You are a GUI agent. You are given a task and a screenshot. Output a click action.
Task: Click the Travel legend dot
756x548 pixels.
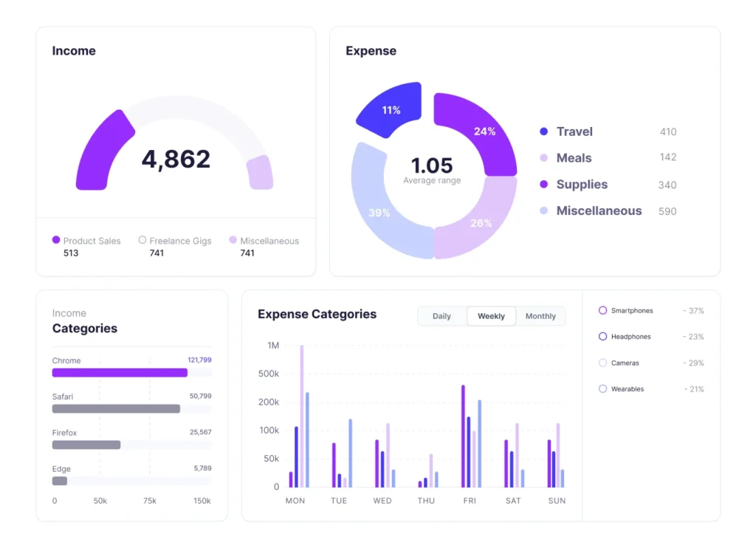click(544, 131)
